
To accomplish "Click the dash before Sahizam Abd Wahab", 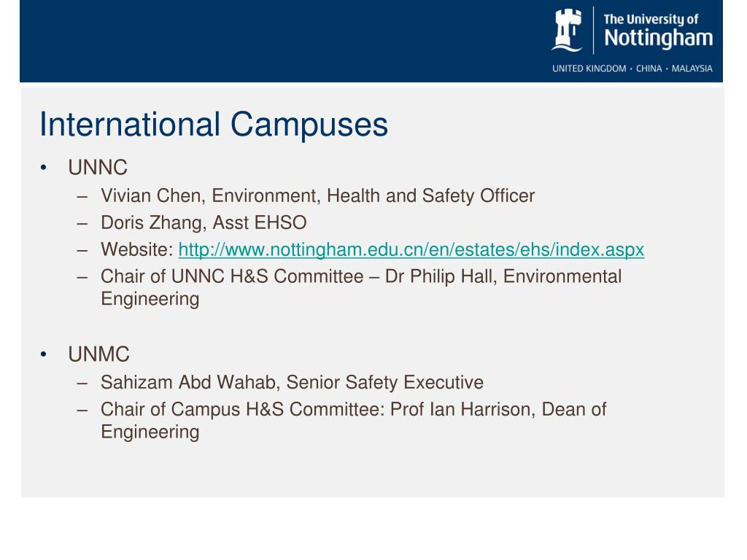I will [x=82, y=383].
